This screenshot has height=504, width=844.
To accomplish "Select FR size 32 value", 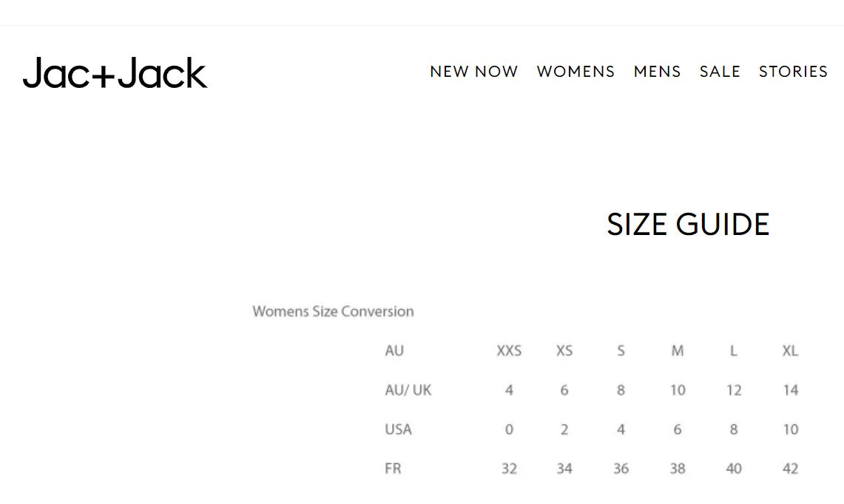I will [x=509, y=469].
